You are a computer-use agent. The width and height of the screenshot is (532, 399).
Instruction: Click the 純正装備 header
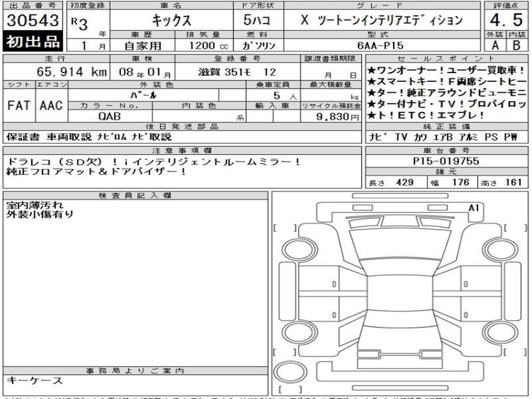point(446,127)
